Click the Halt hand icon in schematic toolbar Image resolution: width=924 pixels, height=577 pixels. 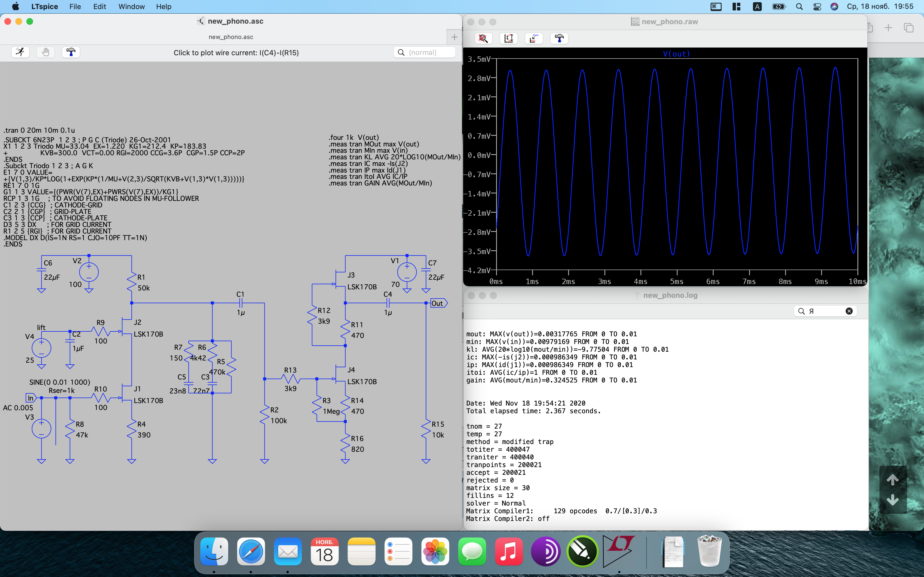[45, 52]
